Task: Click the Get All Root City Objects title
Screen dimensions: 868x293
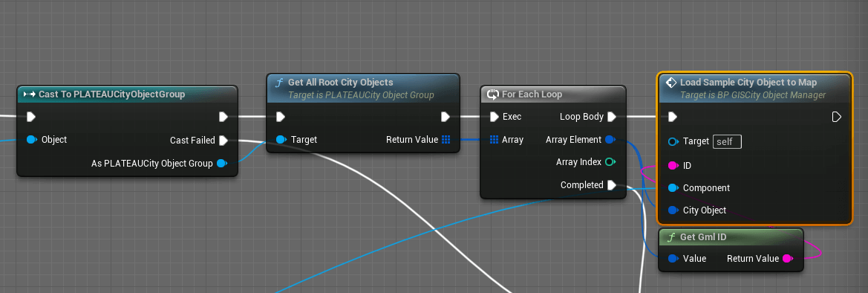Action: coord(341,82)
